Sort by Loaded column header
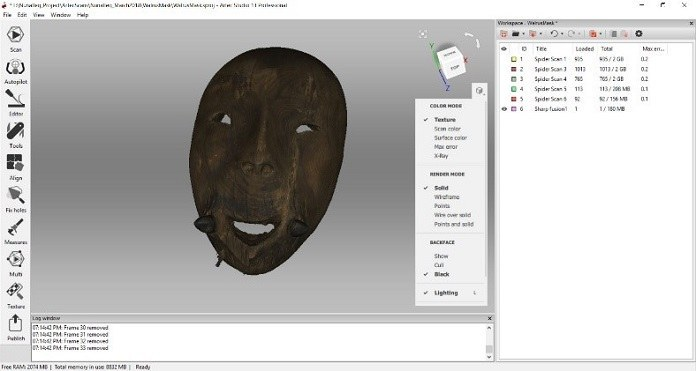 click(x=585, y=49)
